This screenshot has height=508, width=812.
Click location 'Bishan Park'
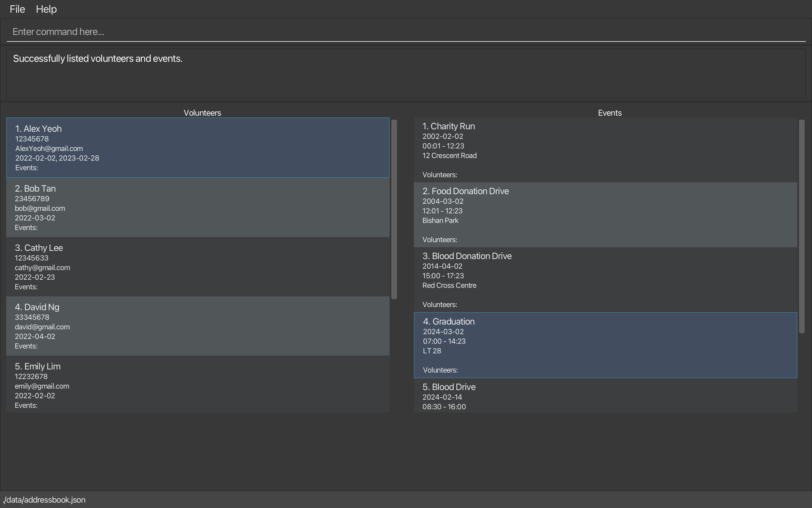click(440, 220)
